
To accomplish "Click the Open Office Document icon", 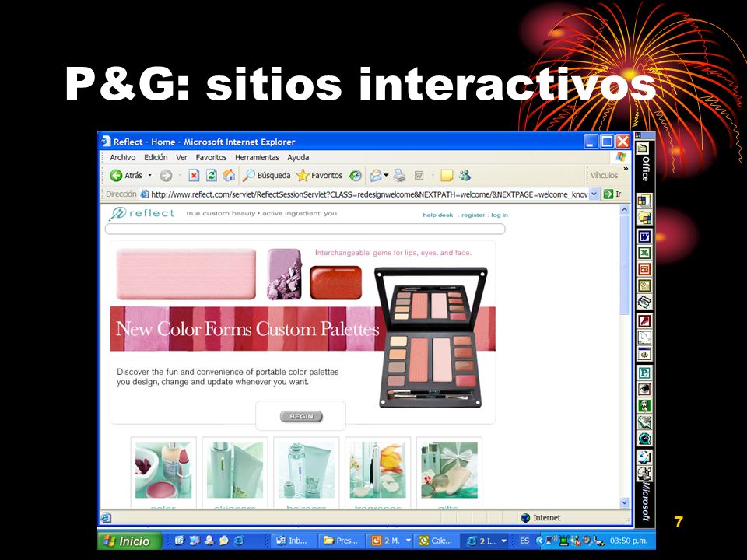I will click(x=644, y=218).
